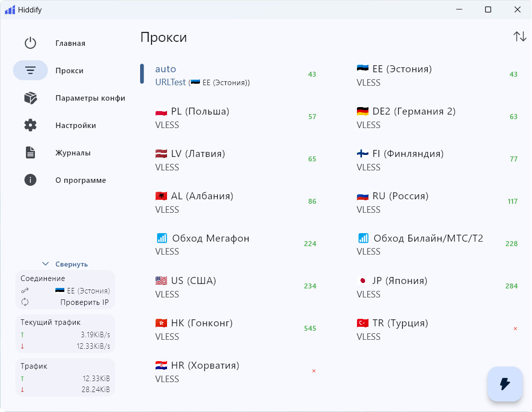Open Журналы via the document icon

coord(30,153)
